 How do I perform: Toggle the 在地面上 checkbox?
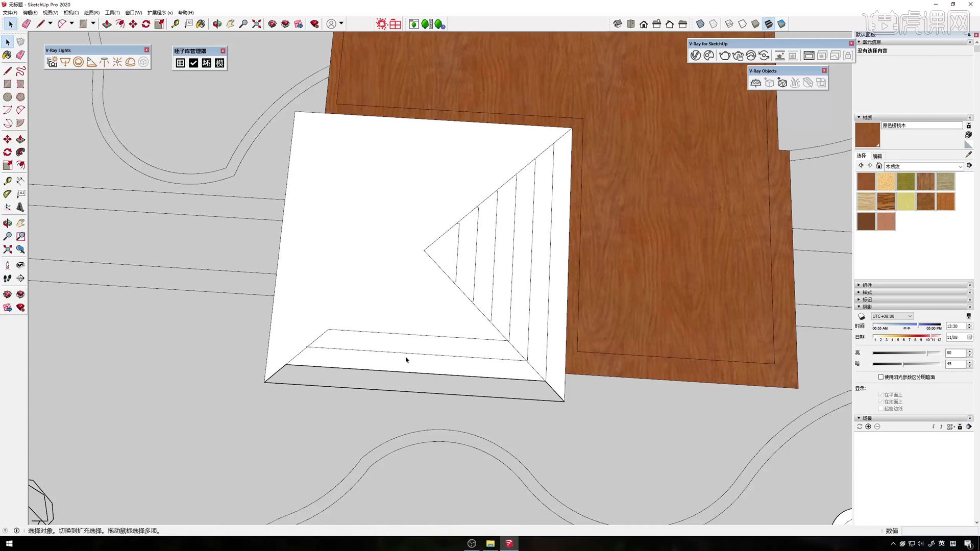881,402
